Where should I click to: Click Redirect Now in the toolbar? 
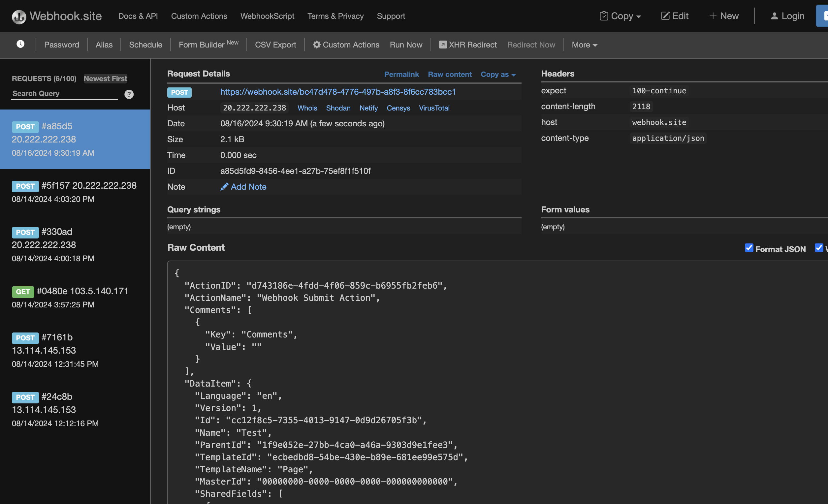(x=531, y=45)
